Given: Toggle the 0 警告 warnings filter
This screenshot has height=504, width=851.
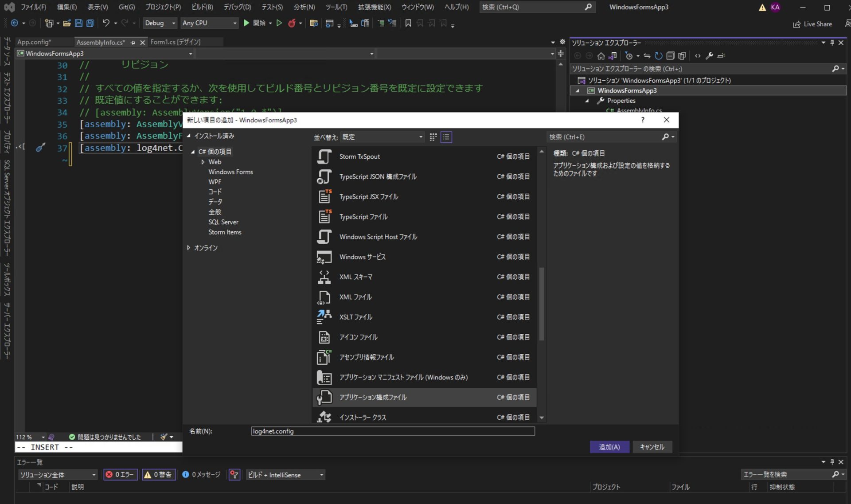Looking at the screenshot, I should click(x=159, y=474).
